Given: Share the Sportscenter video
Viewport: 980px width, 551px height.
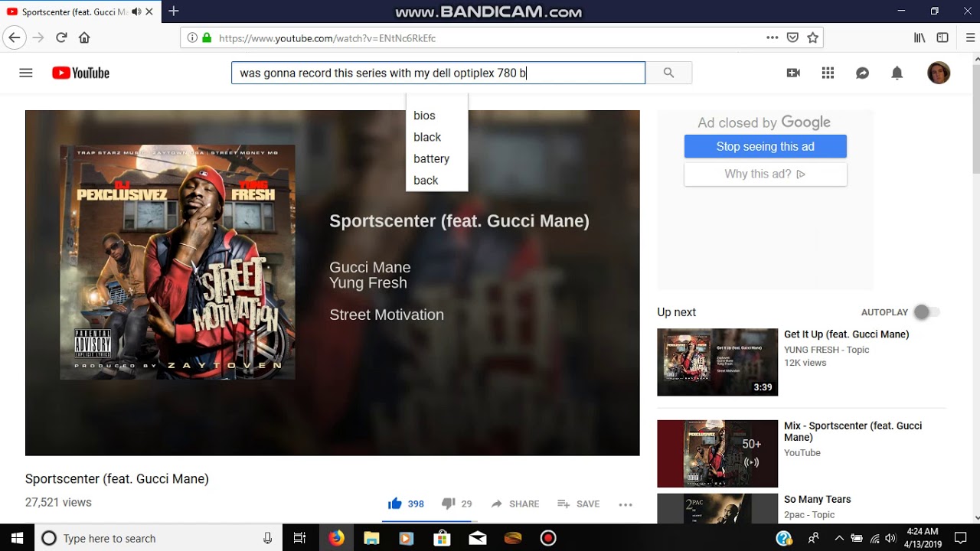Looking at the screenshot, I should [514, 504].
